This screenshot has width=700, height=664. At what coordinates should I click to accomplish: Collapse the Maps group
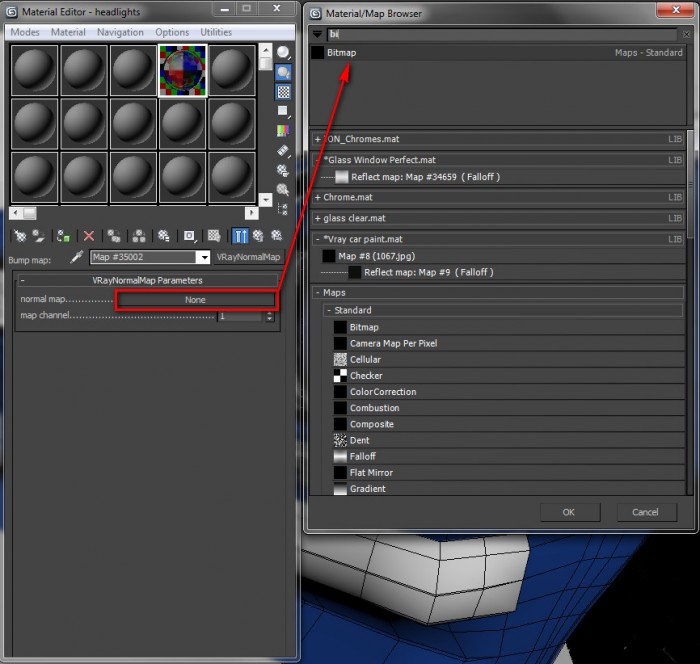[317, 293]
